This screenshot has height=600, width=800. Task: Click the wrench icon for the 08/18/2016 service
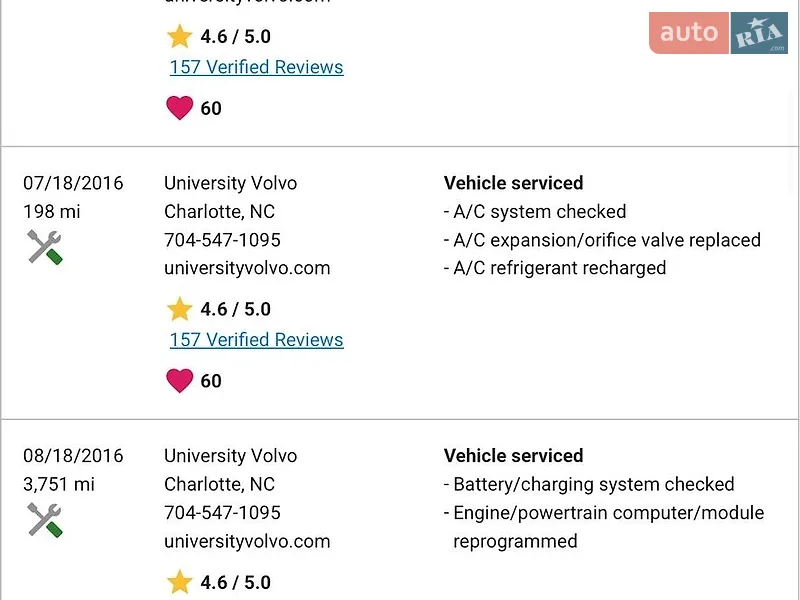(45, 520)
